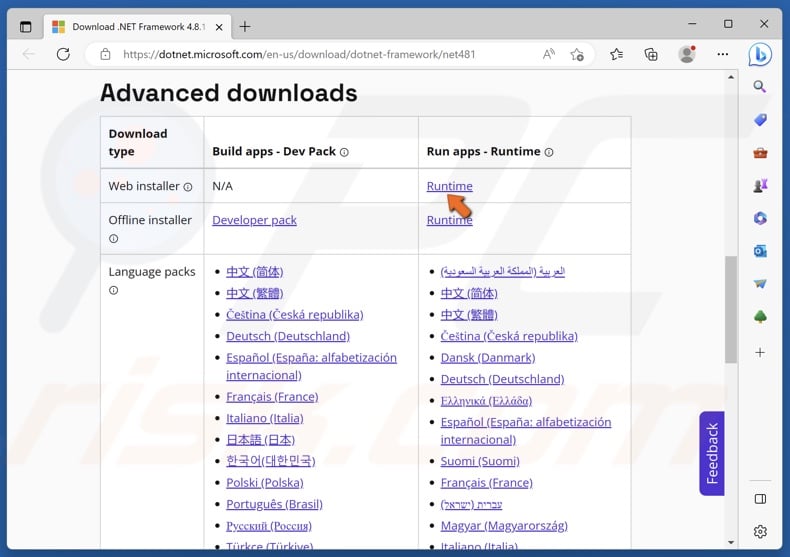Screen dimensions: 790x557
Task: Open the Suomi (Suomi) runtime language link
Action: pos(480,461)
